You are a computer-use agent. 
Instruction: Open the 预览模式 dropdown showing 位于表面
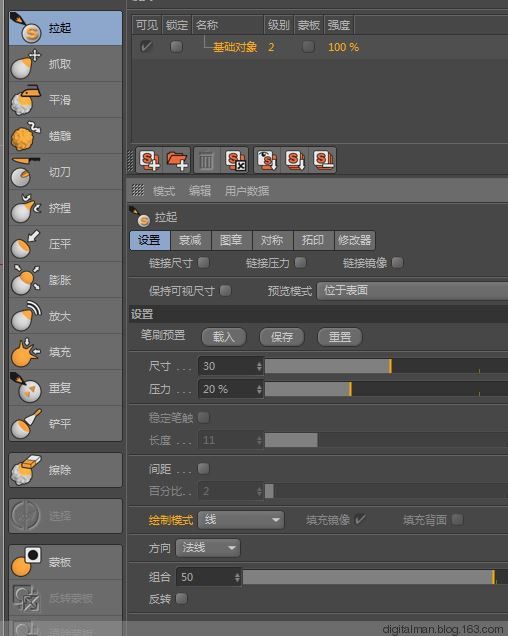412,290
